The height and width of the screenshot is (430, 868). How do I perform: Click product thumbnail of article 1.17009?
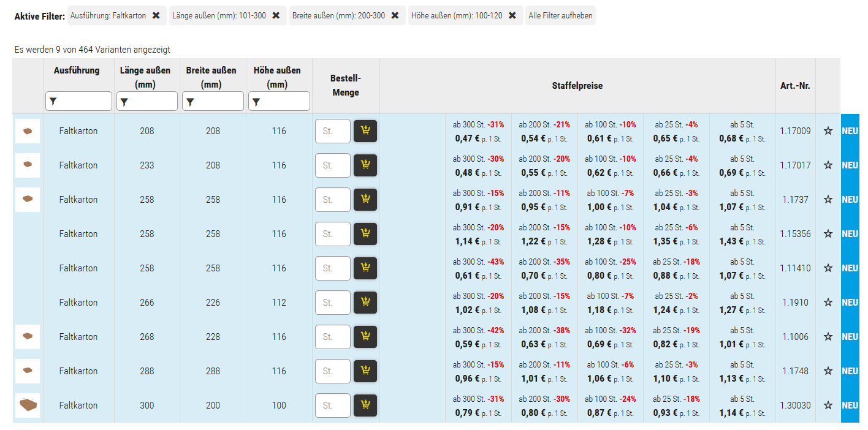click(x=28, y=131)
